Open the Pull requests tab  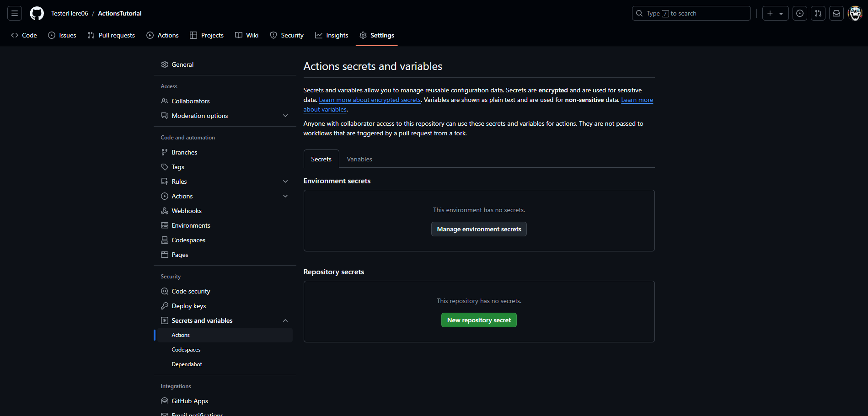tap(111, 35)
